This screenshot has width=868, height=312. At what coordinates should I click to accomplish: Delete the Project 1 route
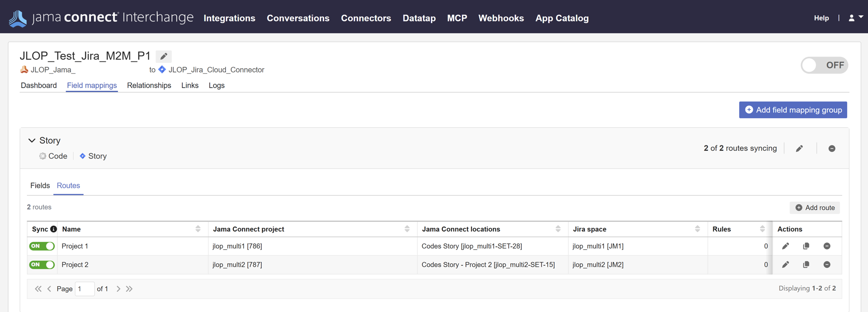827,246
